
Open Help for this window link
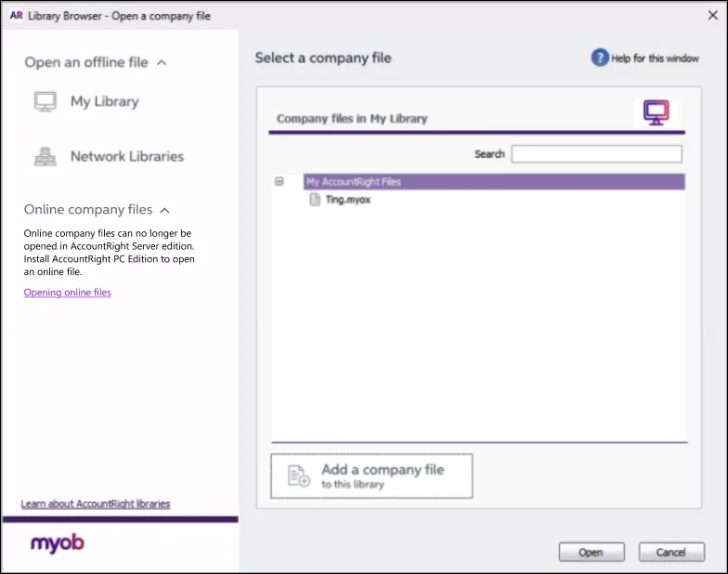pyautogui.click(x=655, y=59)
